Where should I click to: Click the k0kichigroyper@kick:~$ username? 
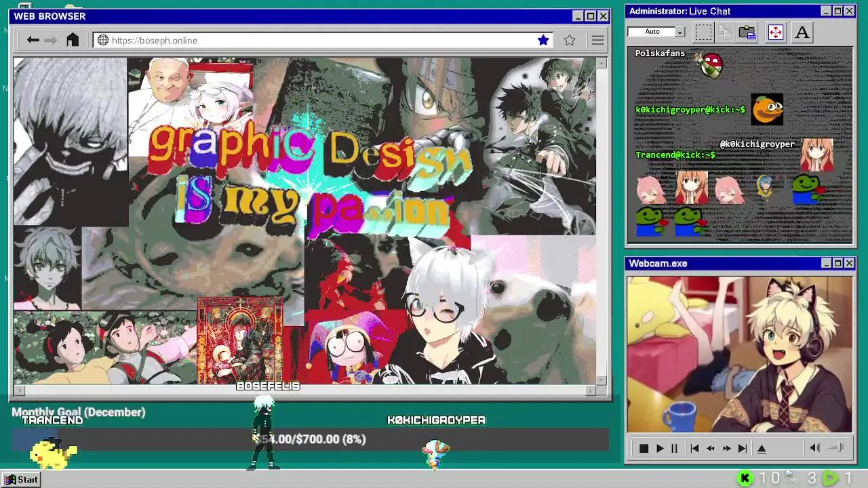point(690,110)
